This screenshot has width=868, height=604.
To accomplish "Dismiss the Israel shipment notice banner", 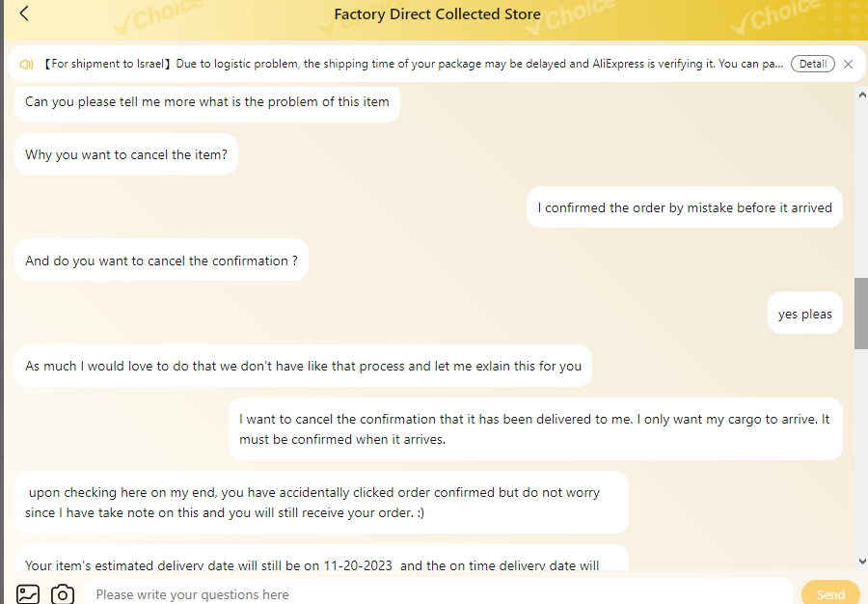I will [x=848, y=65].
